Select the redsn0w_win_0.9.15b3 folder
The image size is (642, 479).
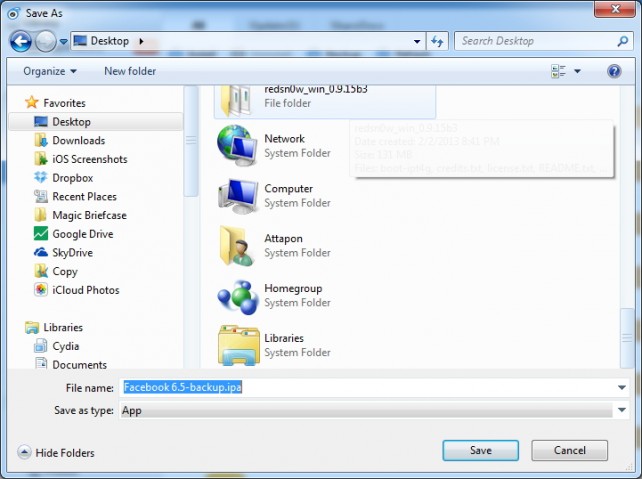click(325, 102)
